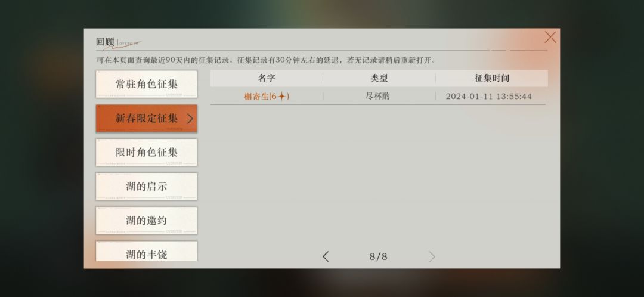Click the 尽杯酌 type cell

(377, 96)
